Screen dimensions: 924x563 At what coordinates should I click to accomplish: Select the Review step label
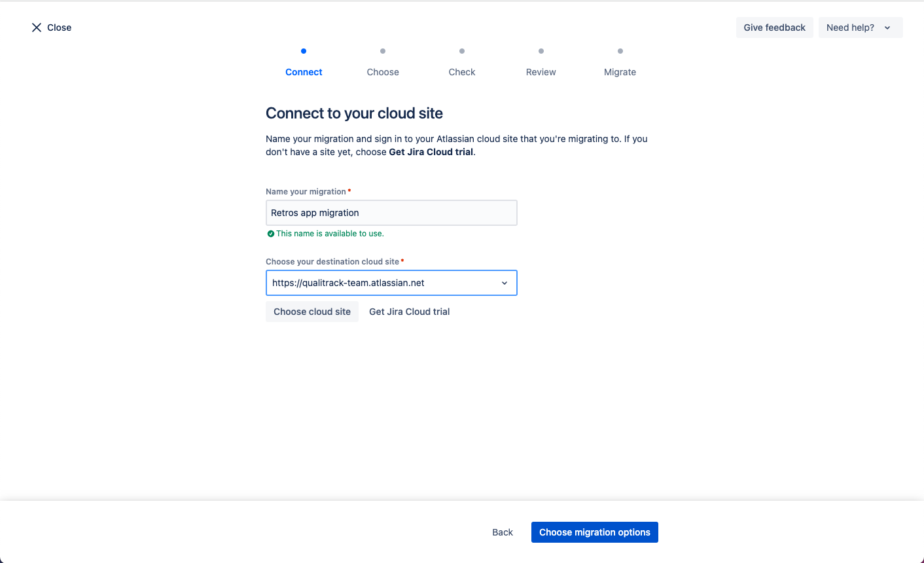541,72
